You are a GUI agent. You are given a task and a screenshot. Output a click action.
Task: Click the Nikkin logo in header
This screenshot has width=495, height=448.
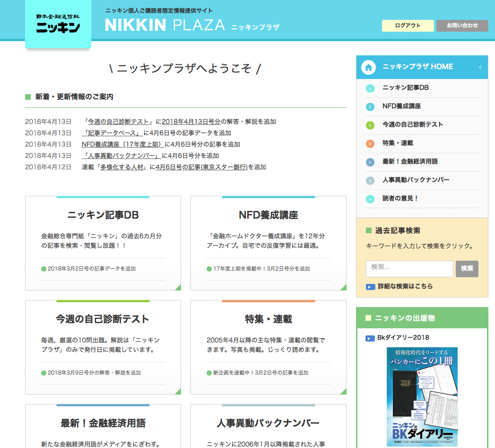coord(58,24)
